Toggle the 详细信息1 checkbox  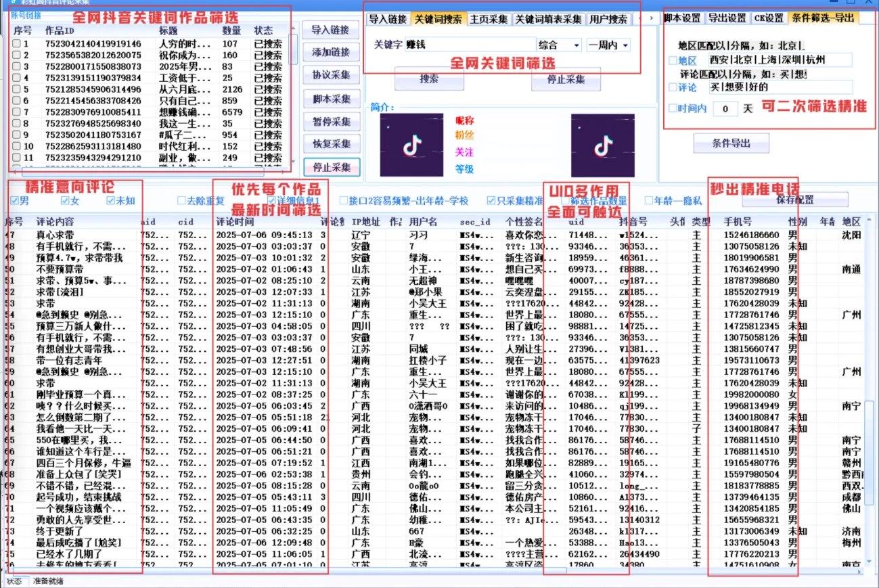[x=271, y=200]
